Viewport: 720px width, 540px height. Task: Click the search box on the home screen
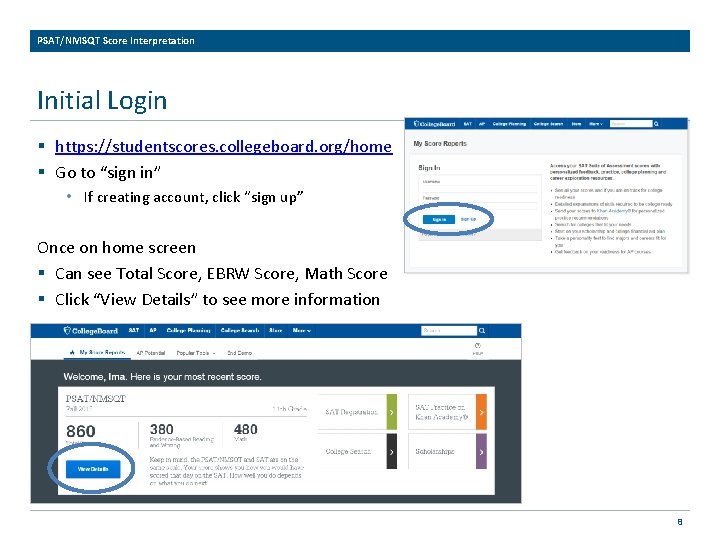(449, 331)
